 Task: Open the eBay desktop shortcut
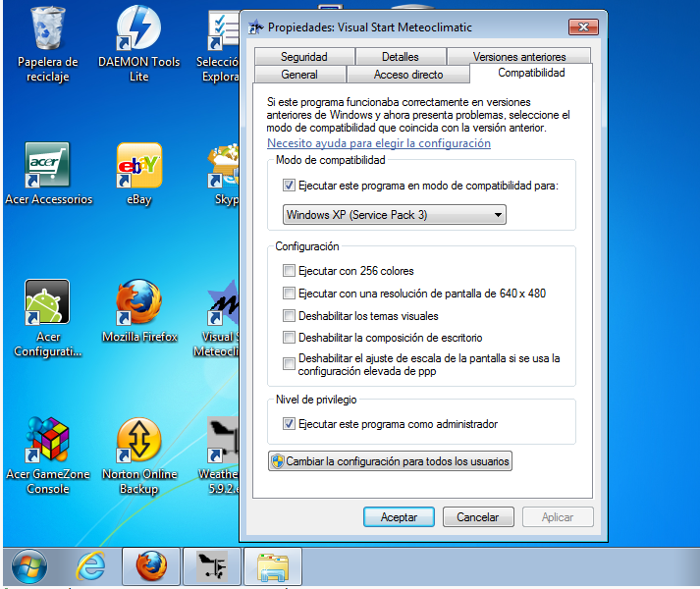138,165
